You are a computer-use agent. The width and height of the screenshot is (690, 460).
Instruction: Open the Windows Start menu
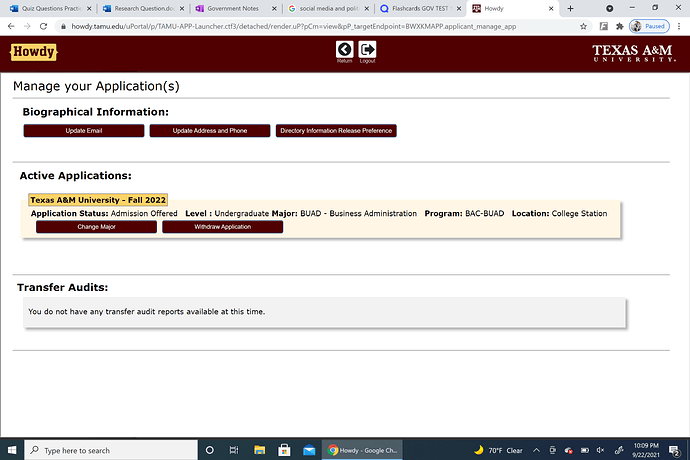tap(12, 450)
